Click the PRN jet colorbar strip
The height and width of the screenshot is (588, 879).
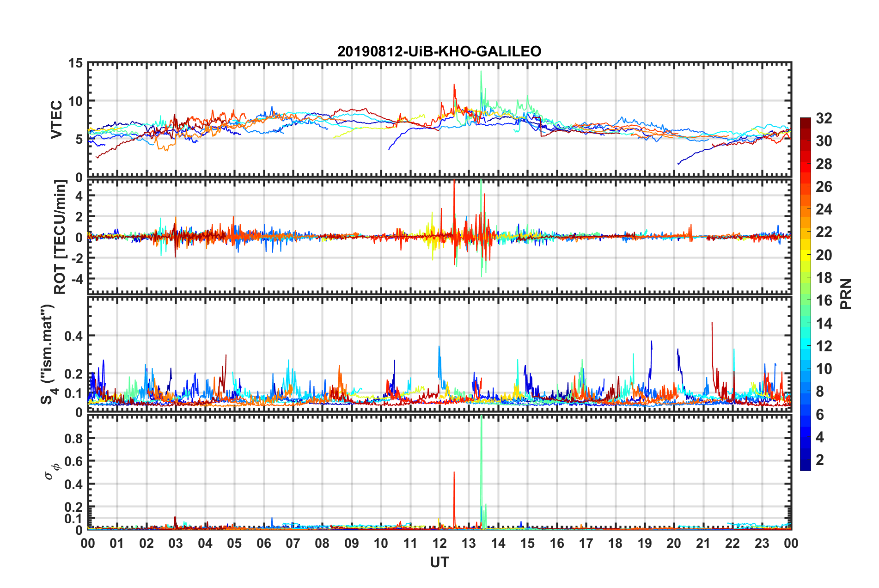[x=806, y=294]
